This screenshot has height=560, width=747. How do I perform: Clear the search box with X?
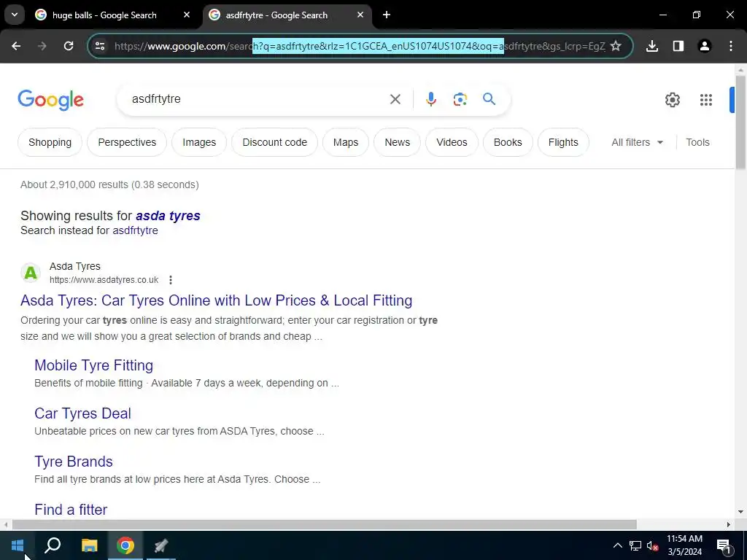tap(395, 99)
